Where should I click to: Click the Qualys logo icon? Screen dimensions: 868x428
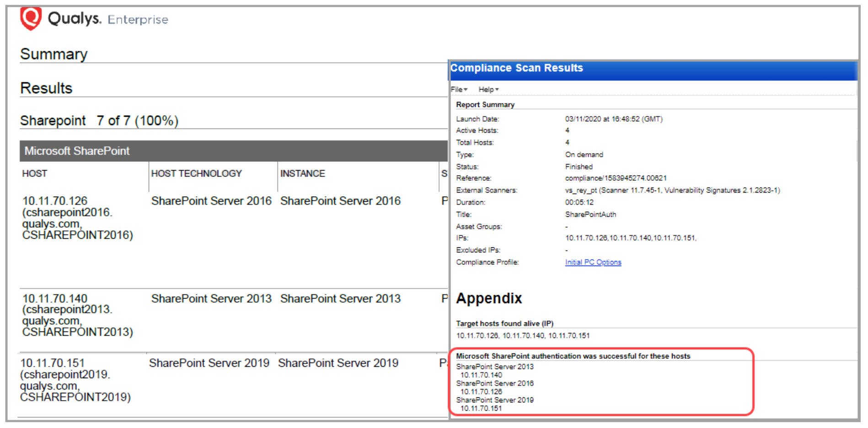click(30, 17)
